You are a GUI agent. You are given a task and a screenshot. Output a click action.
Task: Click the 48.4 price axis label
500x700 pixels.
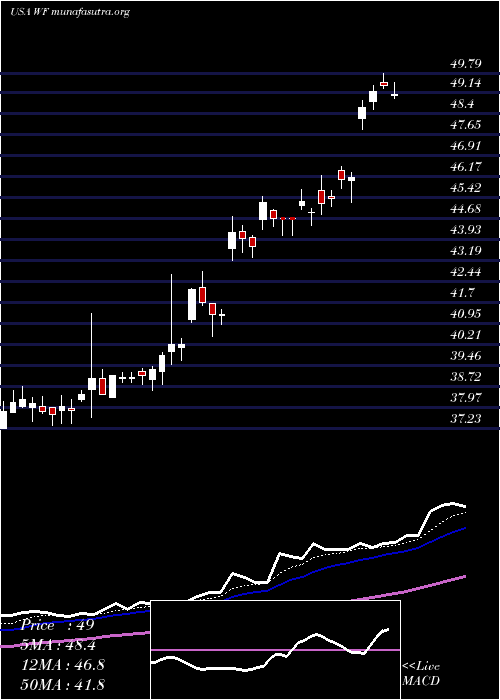click(463, 104)
